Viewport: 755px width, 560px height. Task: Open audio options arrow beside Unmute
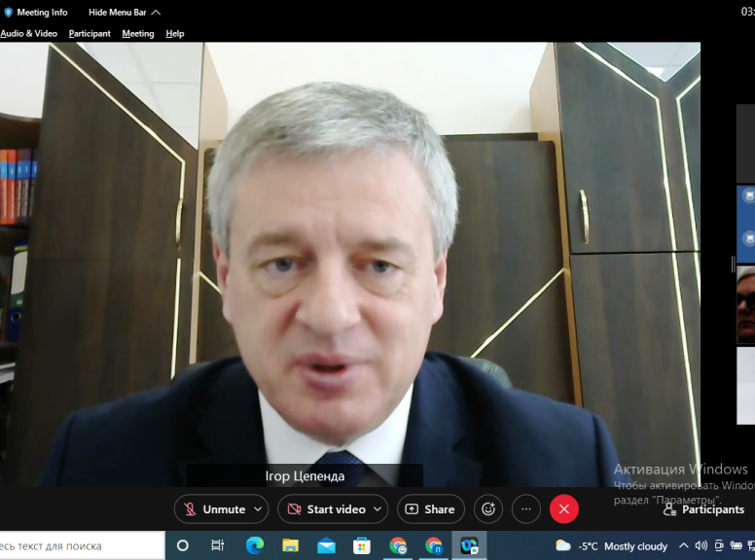click(x=258, y=509)
